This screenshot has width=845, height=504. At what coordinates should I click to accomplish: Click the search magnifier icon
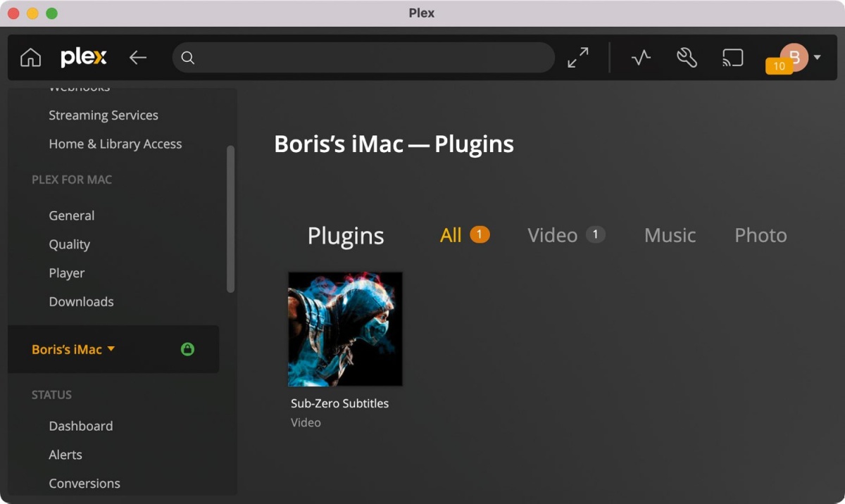point(188,58)
